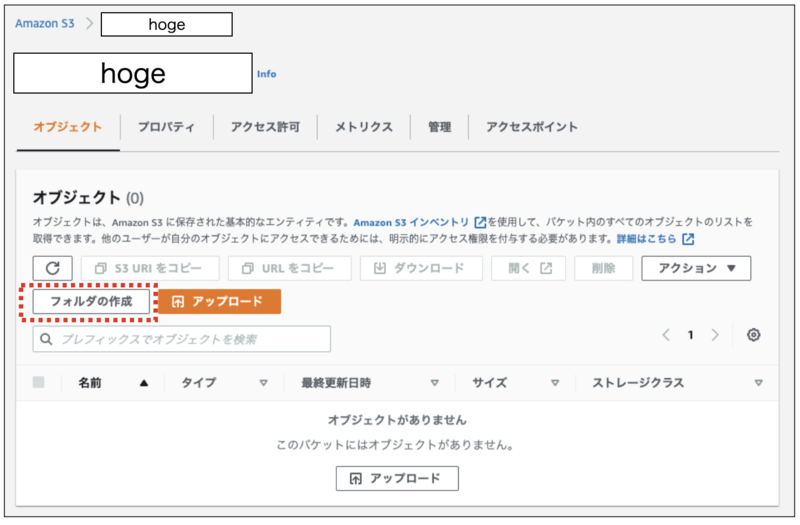The image size is (800, 525).
Task: Open the 詳細はこちら external link icon
Action: tap(688, 239)
